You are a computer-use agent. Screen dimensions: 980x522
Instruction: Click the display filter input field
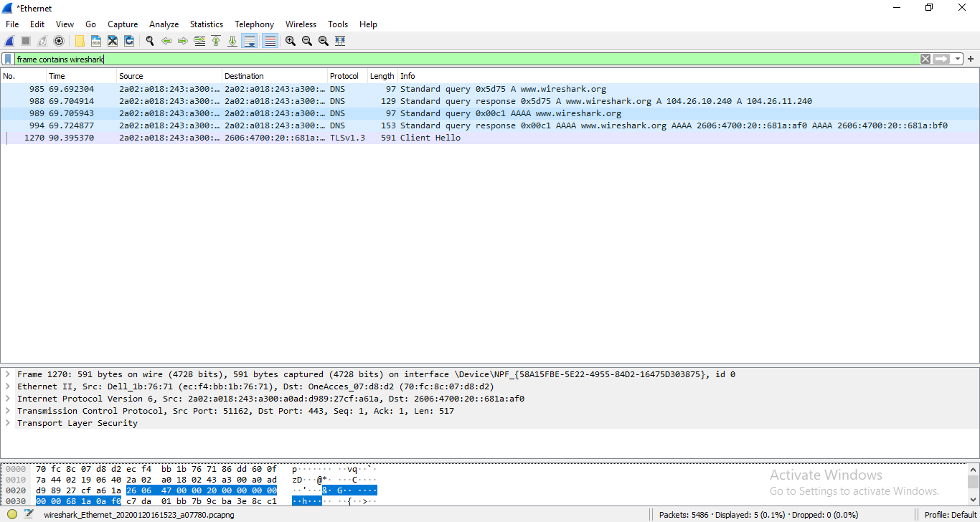(466, 60)
